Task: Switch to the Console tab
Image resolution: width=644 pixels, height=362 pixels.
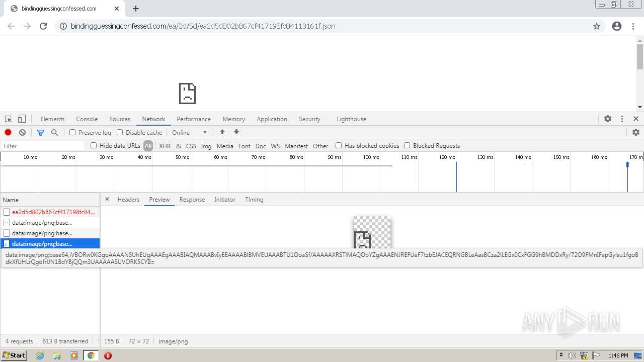Action: tap(87, 119)
